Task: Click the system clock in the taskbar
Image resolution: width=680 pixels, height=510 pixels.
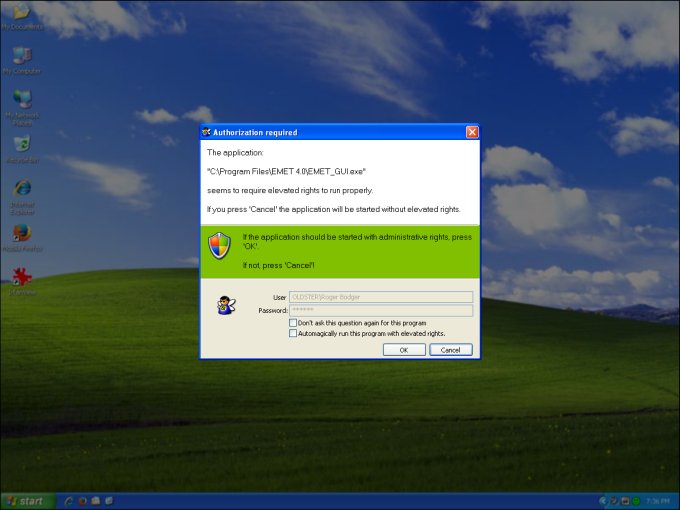Action: pyautogui.click(x=659, y=501)
